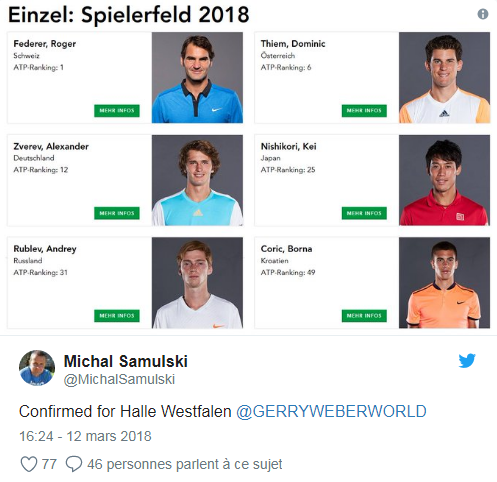The height and width of the screenshot is (482, 497).
Task: Click the @MichalSamulski handle
Action: point(119,380)
